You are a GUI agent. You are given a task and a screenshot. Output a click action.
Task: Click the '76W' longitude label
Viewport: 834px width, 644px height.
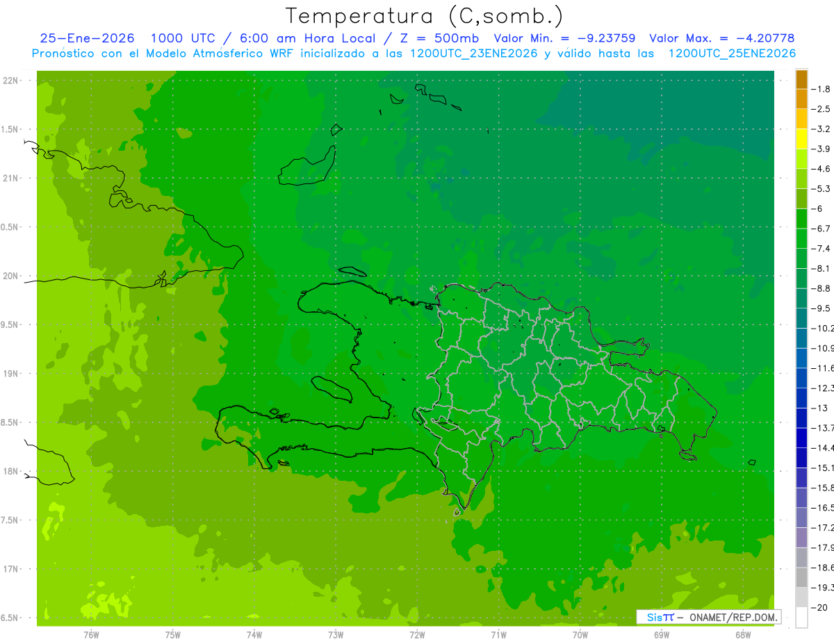(91, 635)
